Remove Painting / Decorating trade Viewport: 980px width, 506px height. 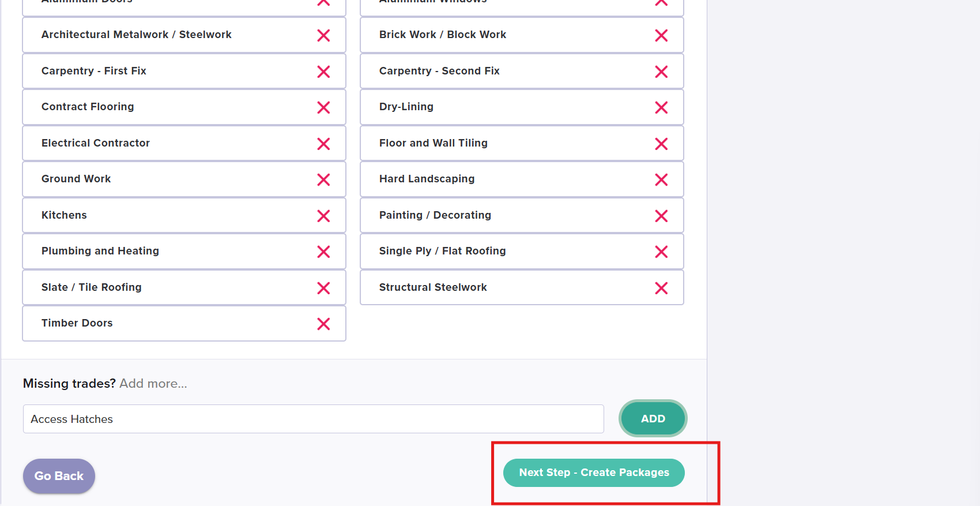(x=661, y=216)
